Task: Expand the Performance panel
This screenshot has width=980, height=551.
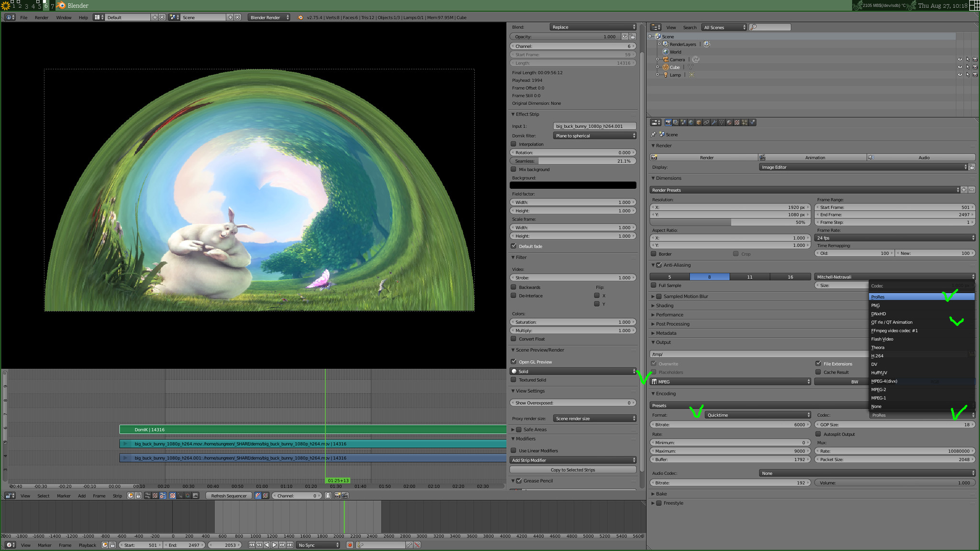Action: click(x=669, y=315)
